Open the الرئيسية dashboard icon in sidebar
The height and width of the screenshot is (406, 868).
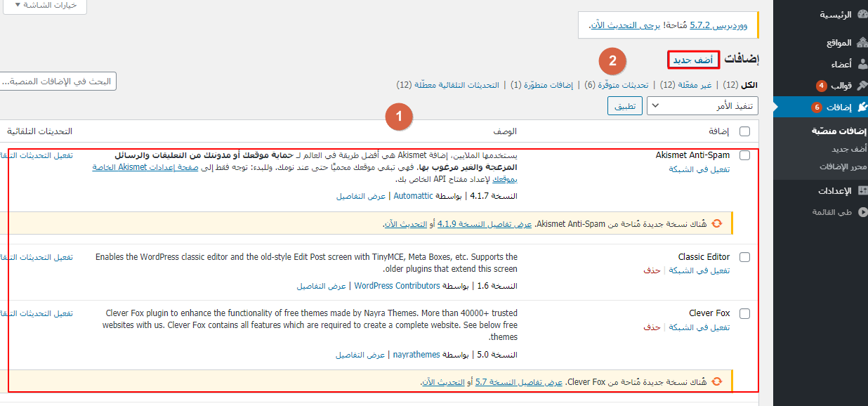click(x=862, y=14)
